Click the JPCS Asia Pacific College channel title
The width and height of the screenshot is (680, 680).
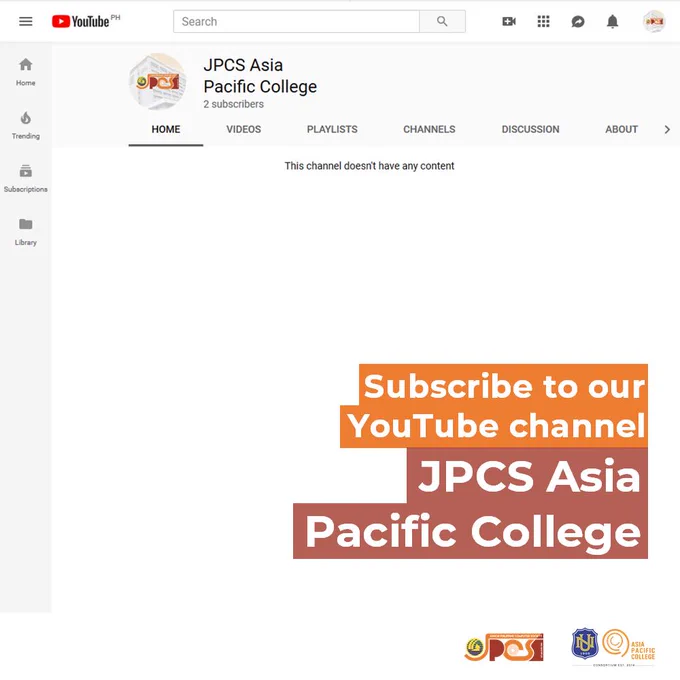[260, 76]
